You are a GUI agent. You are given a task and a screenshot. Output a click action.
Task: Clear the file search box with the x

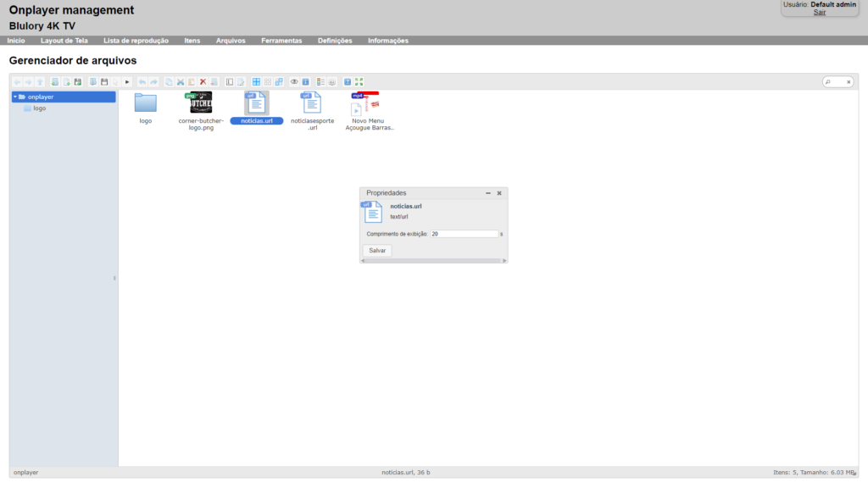point(849,82)
